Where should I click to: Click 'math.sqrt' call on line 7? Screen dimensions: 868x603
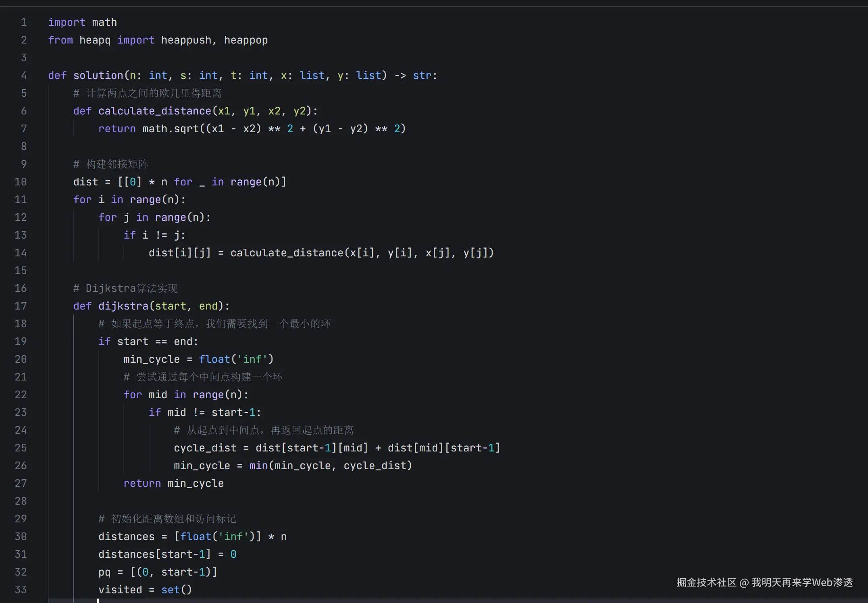click(x=170, y=129)
